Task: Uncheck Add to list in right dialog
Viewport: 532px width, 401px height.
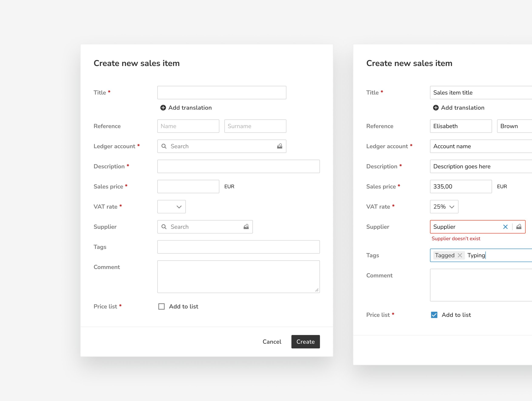Action: click(434, 315)
